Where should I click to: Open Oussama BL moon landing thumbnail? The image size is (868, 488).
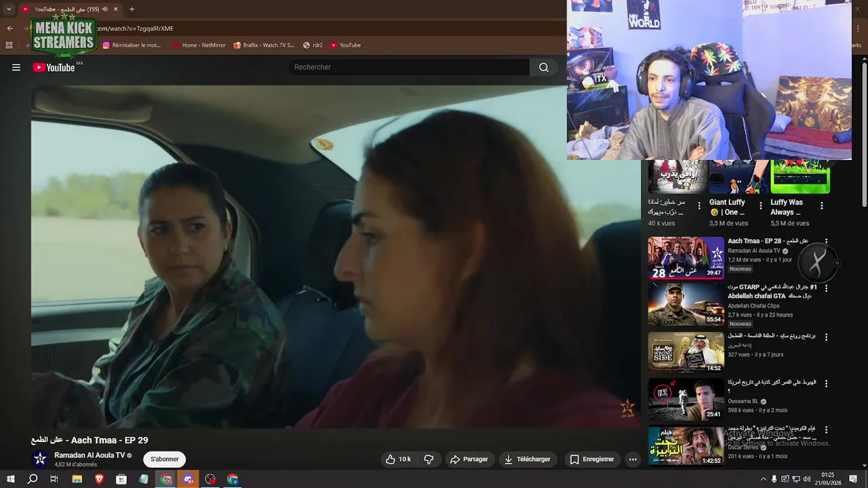click(686, 399)
